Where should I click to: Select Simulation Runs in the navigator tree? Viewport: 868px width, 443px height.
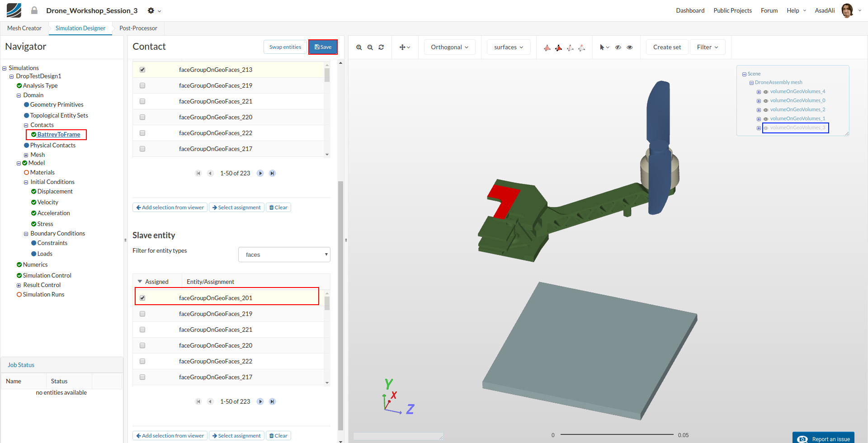(x=43, y=294)
